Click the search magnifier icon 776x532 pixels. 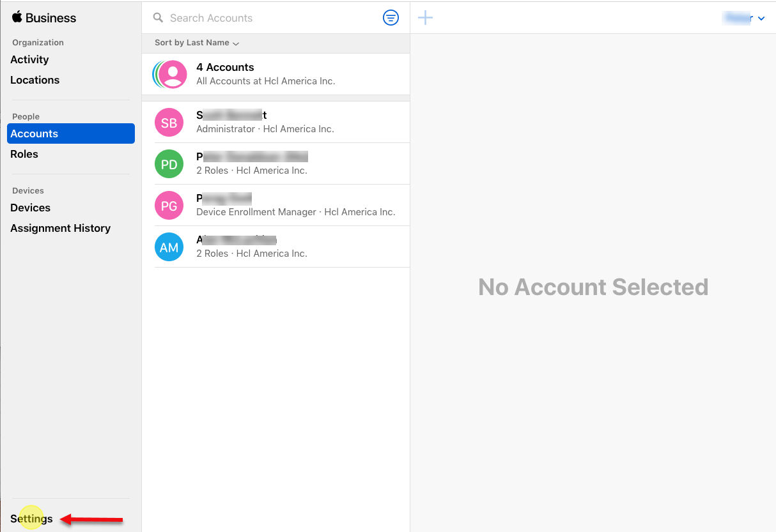coord(159,18)
